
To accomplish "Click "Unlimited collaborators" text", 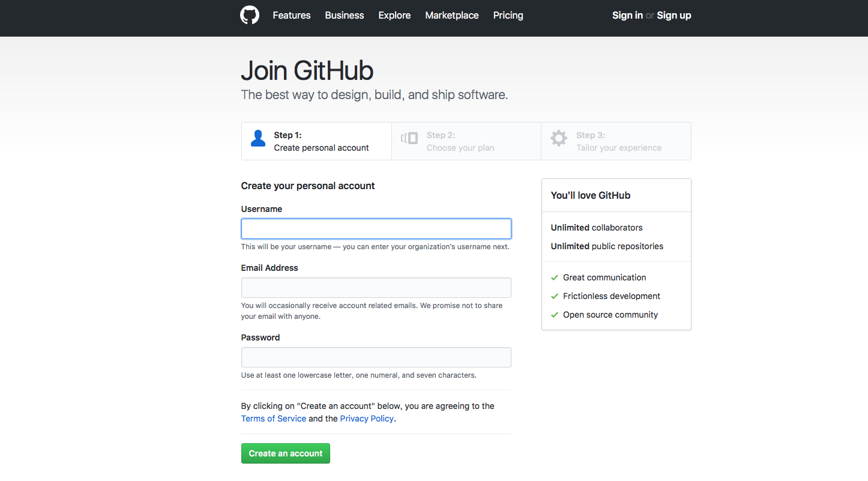I will click(x=597, y=228).
